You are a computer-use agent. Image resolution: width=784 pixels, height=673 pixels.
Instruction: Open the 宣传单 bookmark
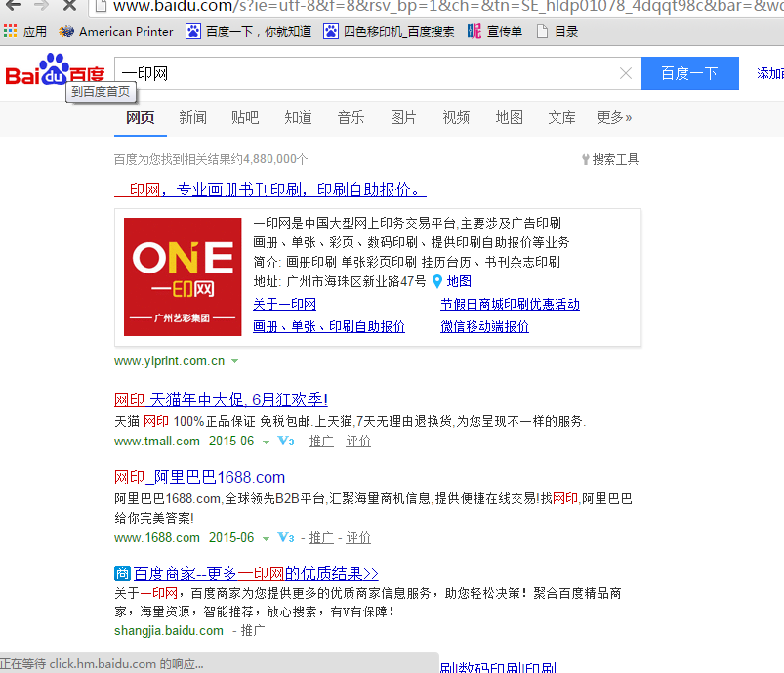coord(494,32)
